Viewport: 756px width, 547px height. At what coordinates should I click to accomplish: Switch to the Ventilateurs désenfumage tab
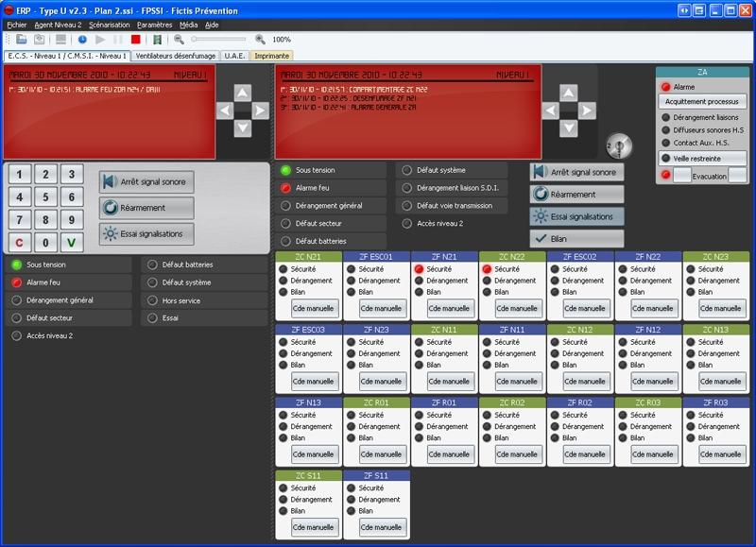[176, 56]
